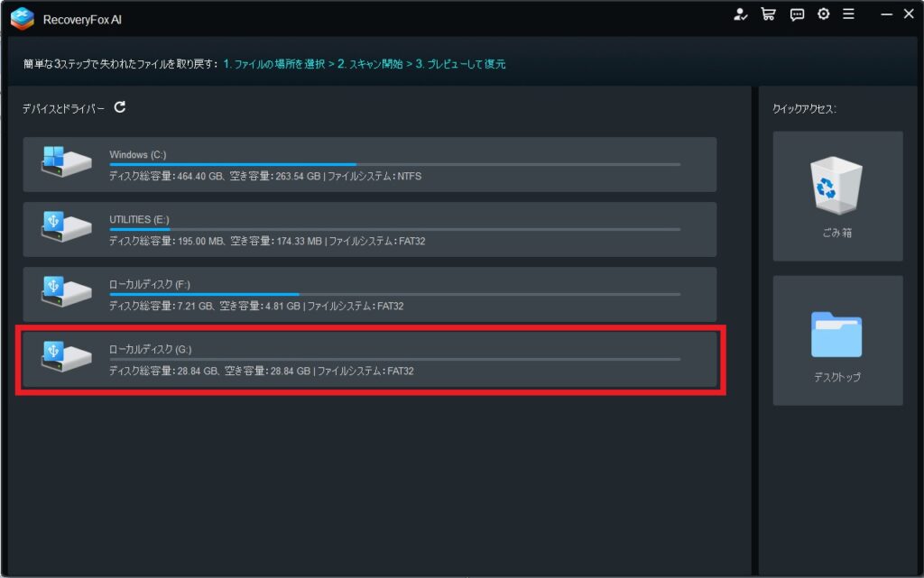The height and width of the screenshot is (578, 924).
Task: Click the ローカルディスク (F:) label
Action: point(150,284)
